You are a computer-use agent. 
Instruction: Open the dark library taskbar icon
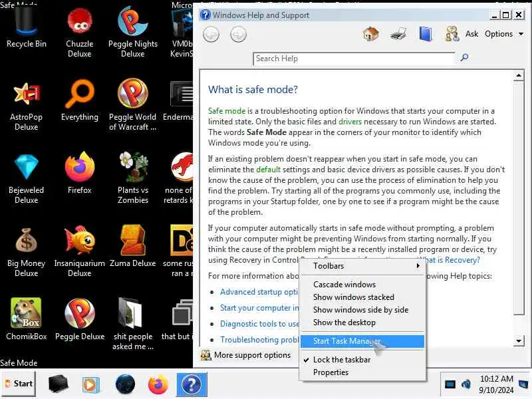coord(58,384)
